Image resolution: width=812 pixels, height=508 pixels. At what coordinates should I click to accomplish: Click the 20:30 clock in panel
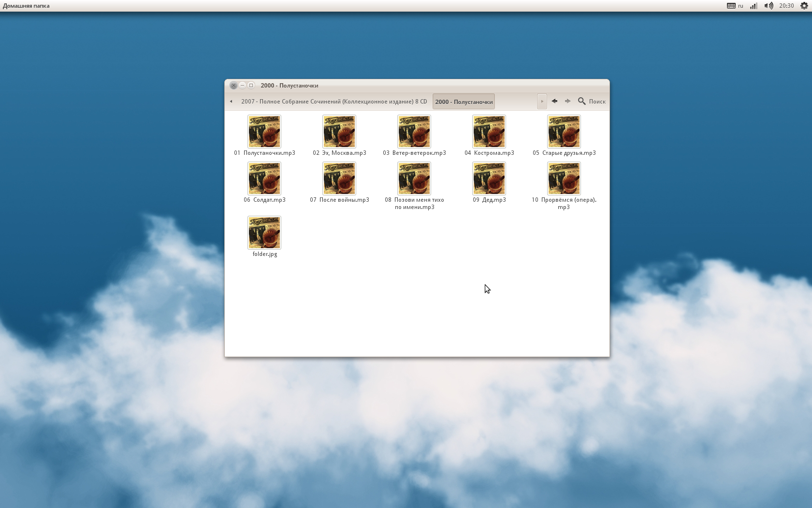pyautogui.click(x=786, y=6)
